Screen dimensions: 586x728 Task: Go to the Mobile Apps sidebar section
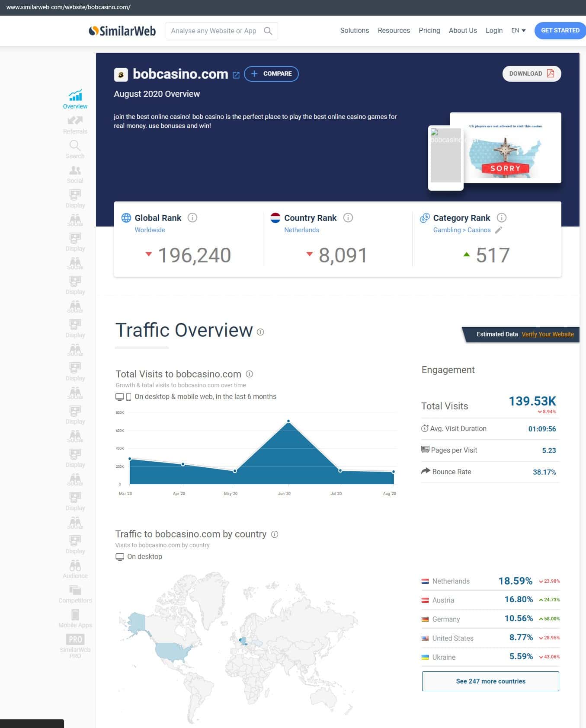tap(75, 618)
